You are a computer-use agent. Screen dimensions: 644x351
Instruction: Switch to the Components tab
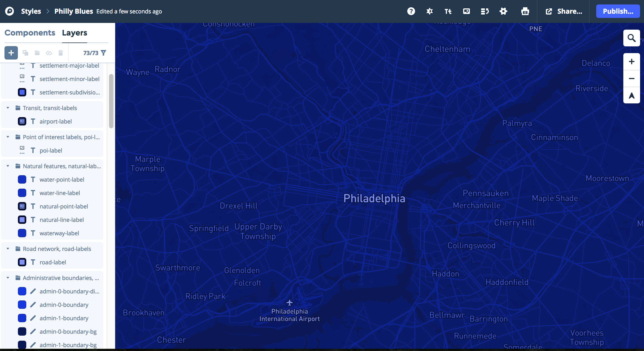[30, 33]
